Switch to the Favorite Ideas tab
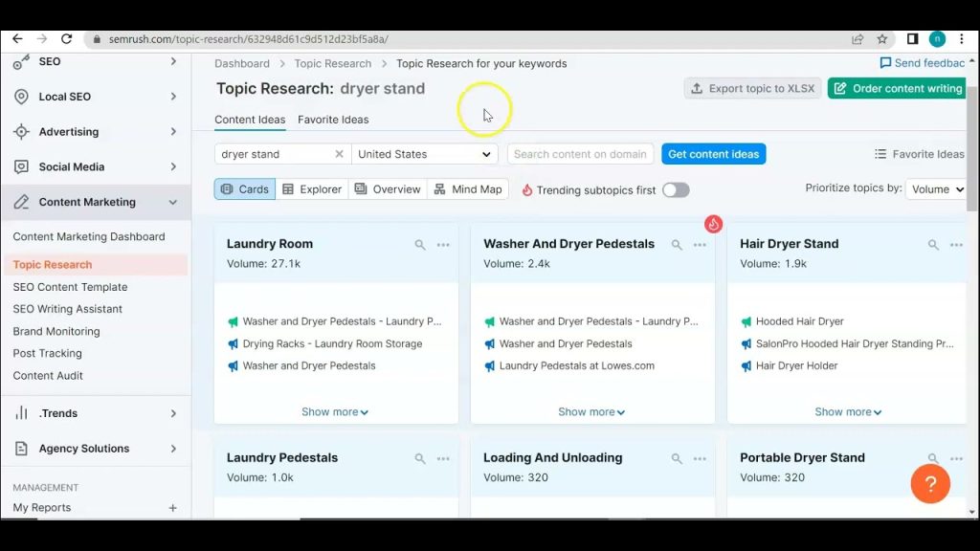This screenshot has width=980, height=551. click(x=333, y=120)
